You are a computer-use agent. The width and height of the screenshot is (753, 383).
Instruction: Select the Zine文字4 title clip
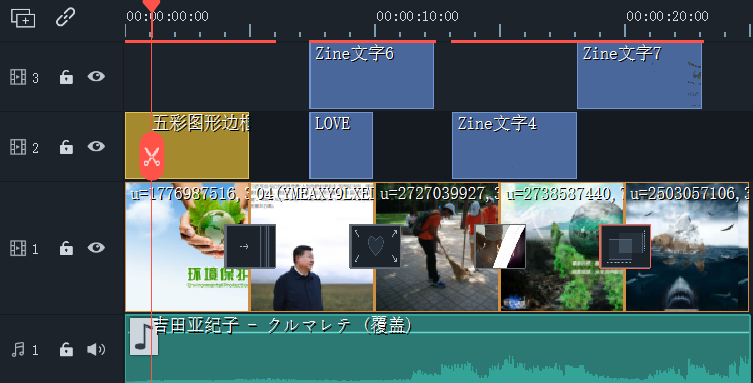pos(514,145)
